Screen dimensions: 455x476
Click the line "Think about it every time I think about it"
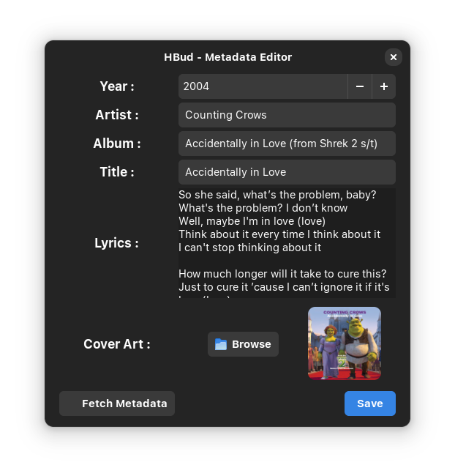(x=279, y=234)
